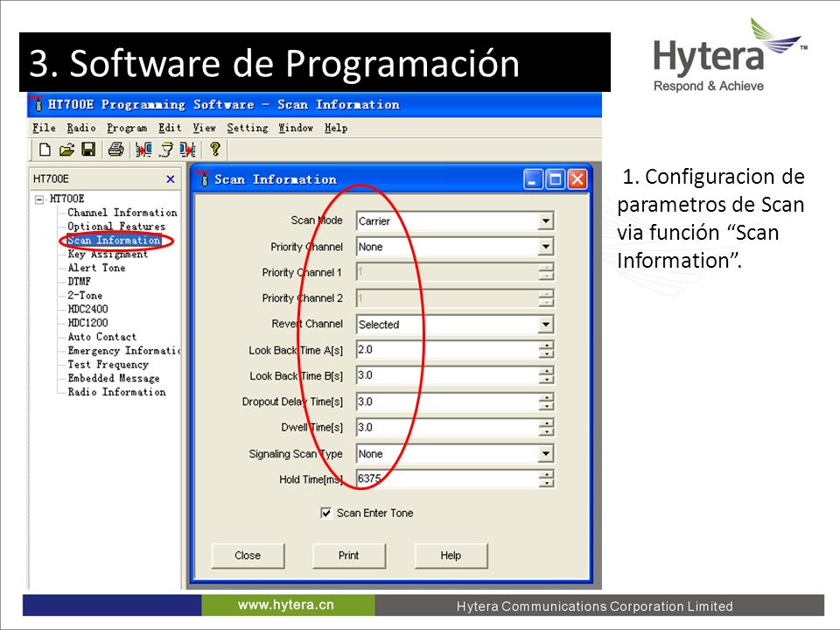Image resolution: width=840 pixels, height=630 pixels.
Task: Select 2-Tone in the tree
Action: pos(85,295)
